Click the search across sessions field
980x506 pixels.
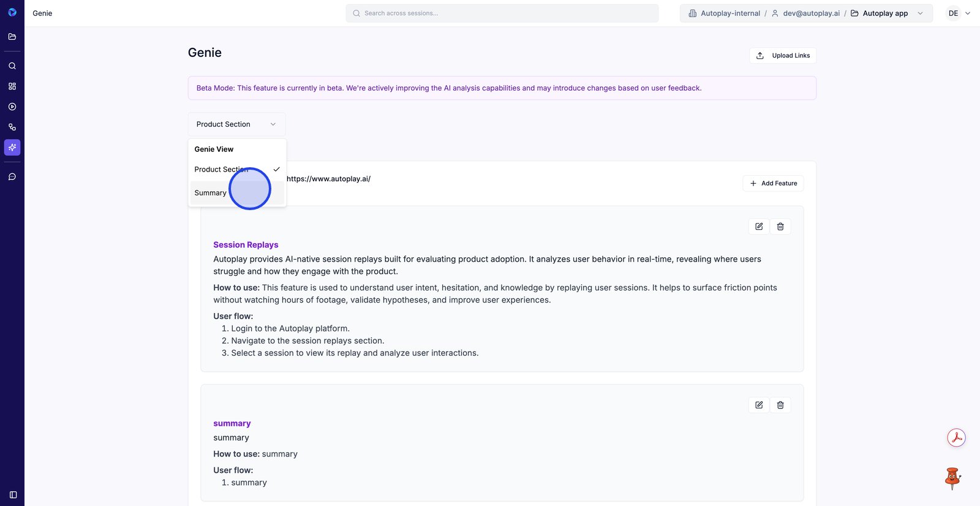click(502, 13)
